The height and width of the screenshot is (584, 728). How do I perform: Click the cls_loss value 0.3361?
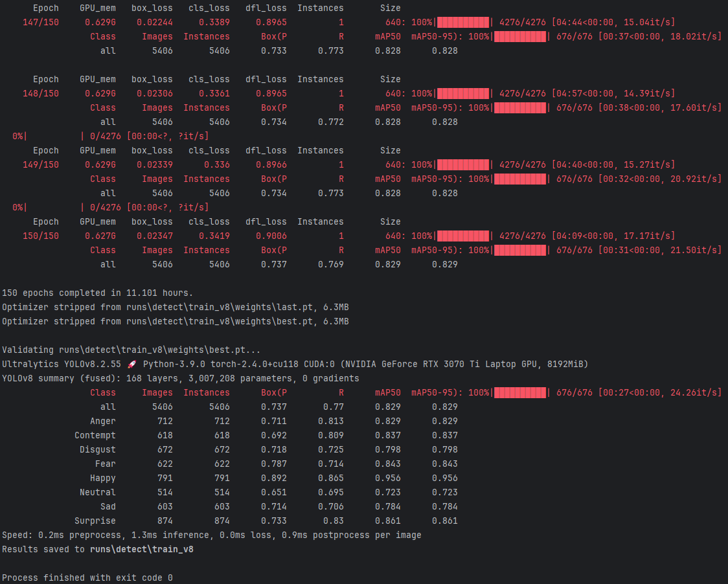click(214, 93)
